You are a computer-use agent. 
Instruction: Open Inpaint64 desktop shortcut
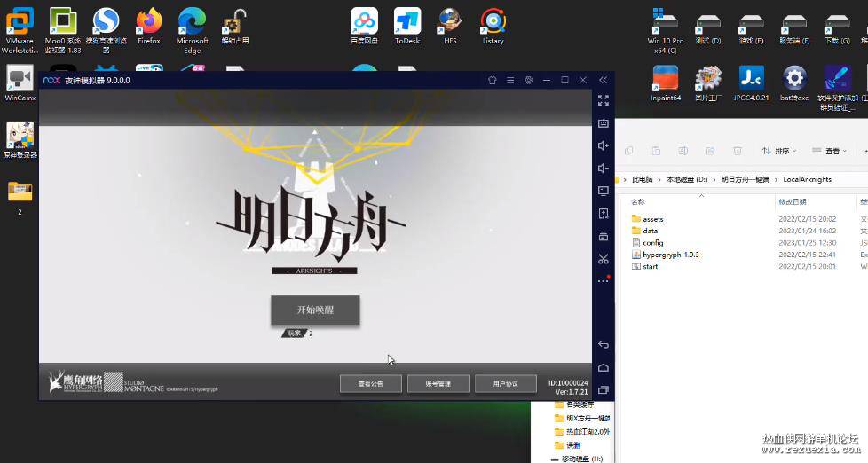[666, 83]
